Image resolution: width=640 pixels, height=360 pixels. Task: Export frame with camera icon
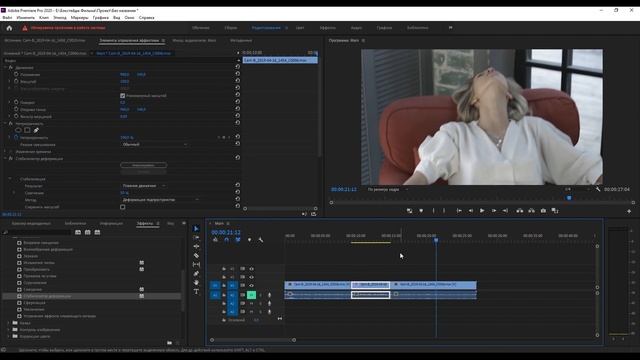click(x=543, y=211)
